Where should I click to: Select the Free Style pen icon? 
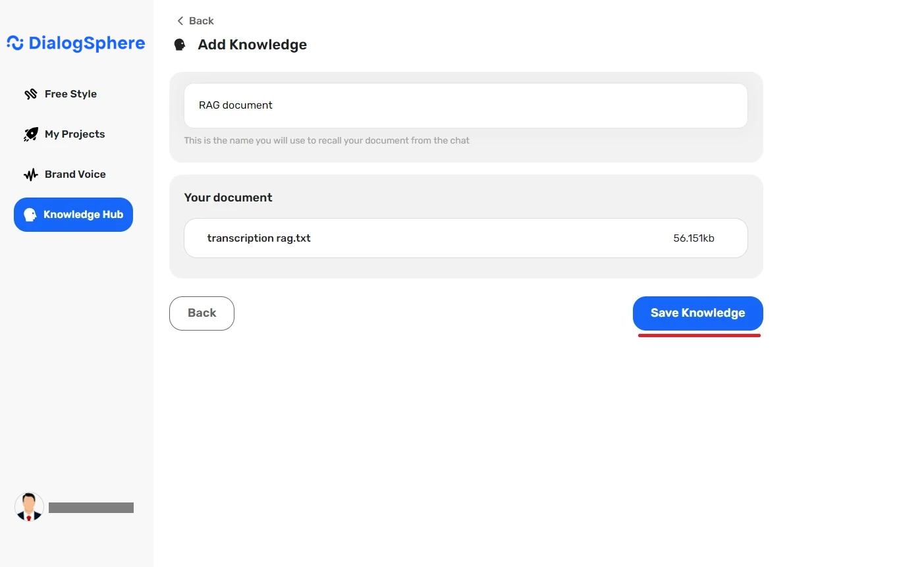pyautogui.click(x=31, y=94)
